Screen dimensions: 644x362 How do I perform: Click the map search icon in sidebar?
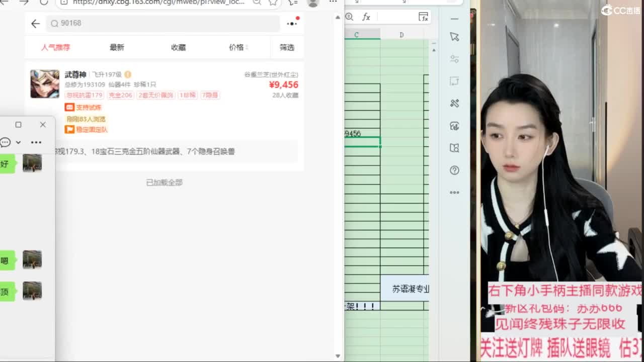tap(455, 148)
